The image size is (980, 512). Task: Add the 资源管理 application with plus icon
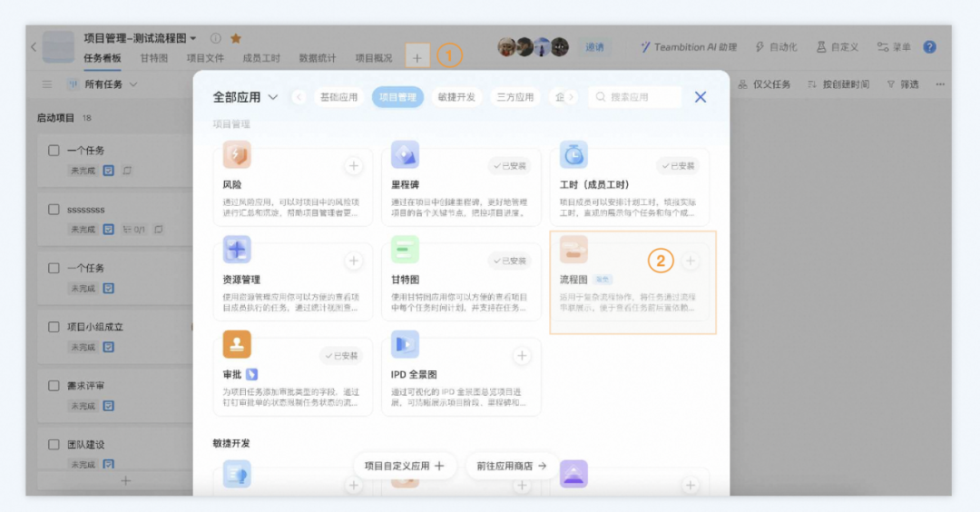(x=354, y=261)
